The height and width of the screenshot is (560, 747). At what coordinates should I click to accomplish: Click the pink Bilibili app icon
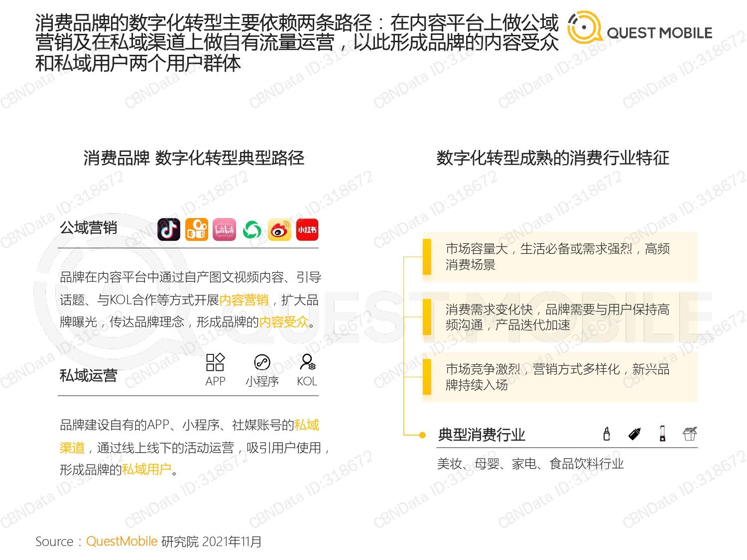[x=224, y=230]
